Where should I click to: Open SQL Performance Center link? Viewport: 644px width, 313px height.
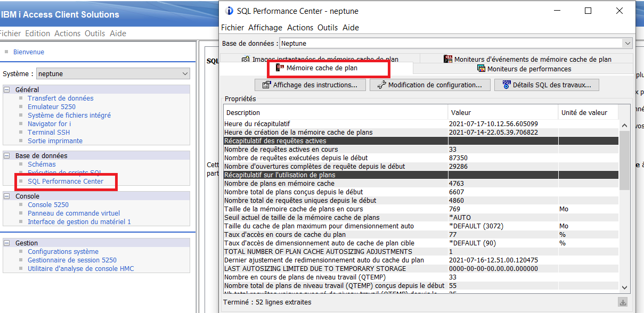pyautogui.click(x=66, y=181)
